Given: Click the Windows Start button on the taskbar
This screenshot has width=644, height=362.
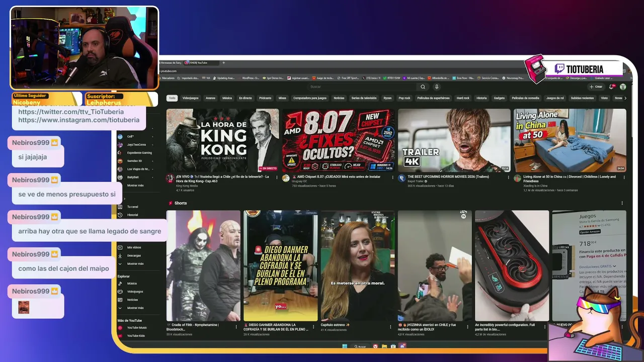Looking at the screenshot, I should (x=345, y=346).
